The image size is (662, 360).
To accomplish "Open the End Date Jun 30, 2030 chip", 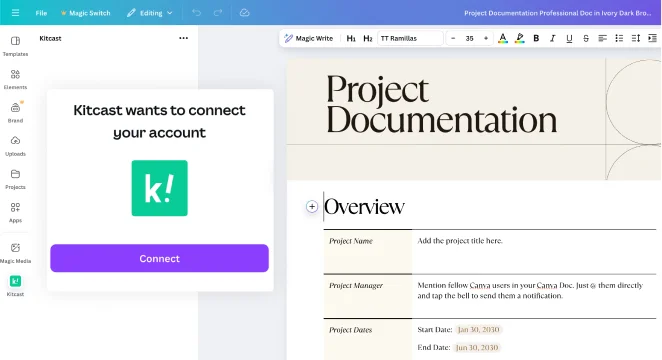I will (477, 348).
